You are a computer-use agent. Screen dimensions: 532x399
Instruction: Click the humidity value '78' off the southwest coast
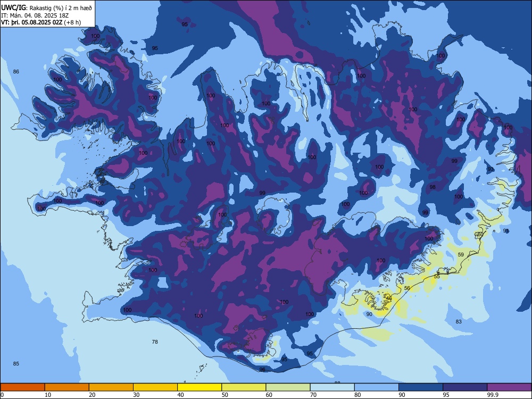[155, 342]
